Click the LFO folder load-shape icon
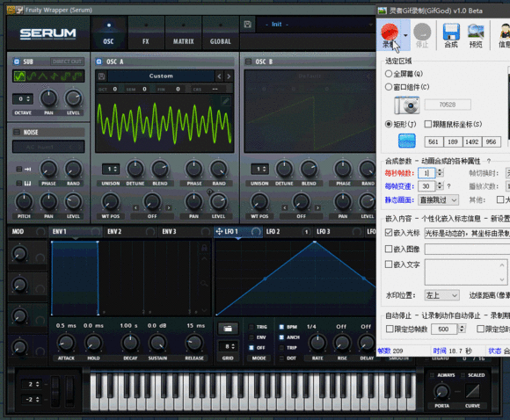 (228, 329)
